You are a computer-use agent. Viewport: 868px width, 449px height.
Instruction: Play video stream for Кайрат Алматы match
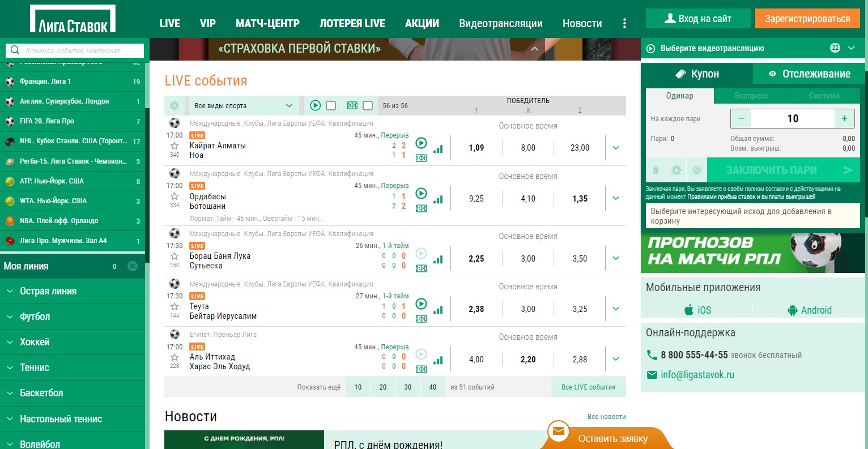421,143
